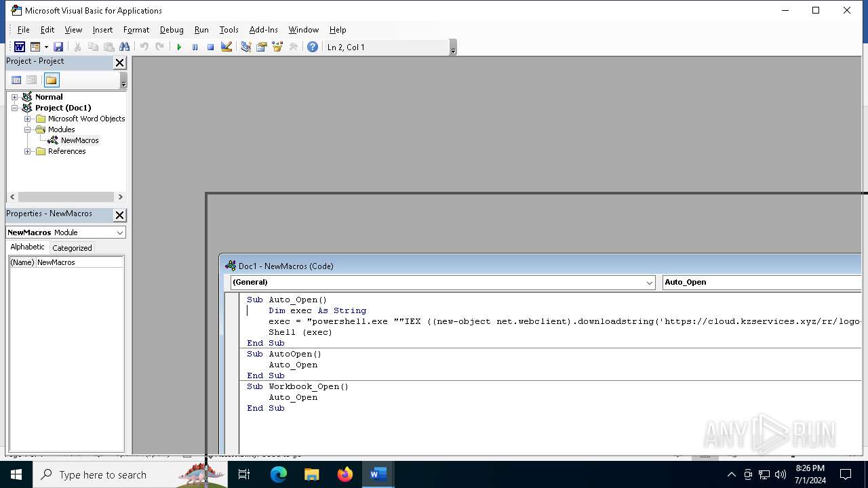
Task: Open the Add-Ins menu
Action: 263,30
